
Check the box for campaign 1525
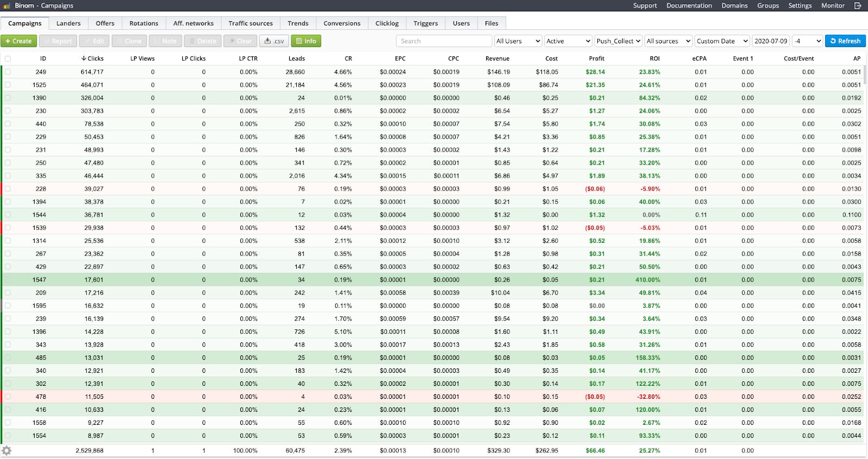(x=8, y=85)
